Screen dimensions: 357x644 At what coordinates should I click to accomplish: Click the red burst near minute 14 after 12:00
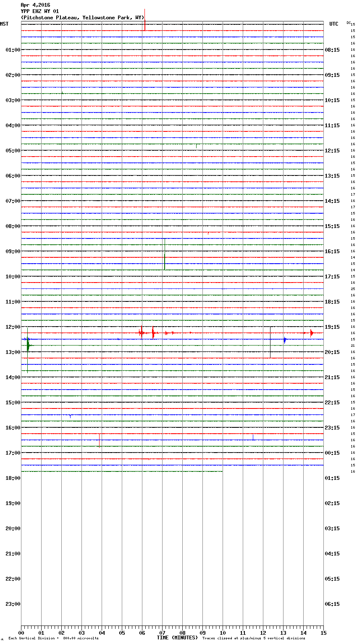coord(311,333)
